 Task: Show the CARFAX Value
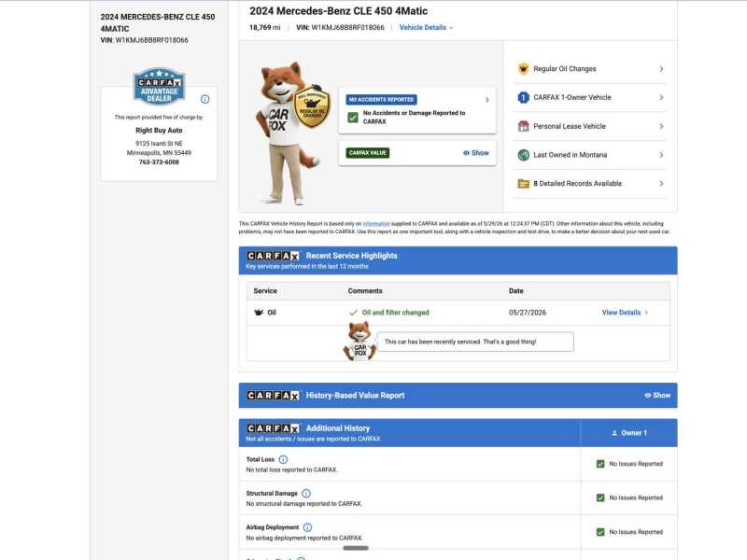click(x=476, y=153)
